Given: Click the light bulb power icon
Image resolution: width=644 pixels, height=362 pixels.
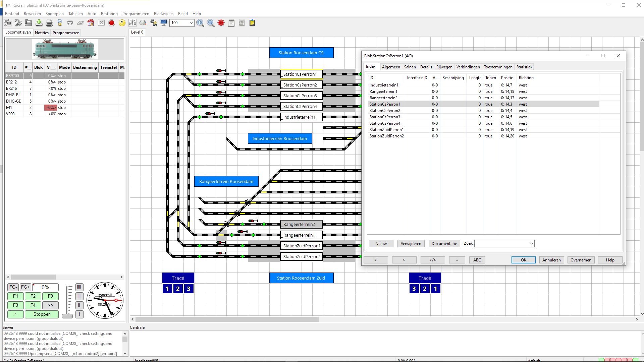Looking at the screenshot, I should click(x=60, y=23).
